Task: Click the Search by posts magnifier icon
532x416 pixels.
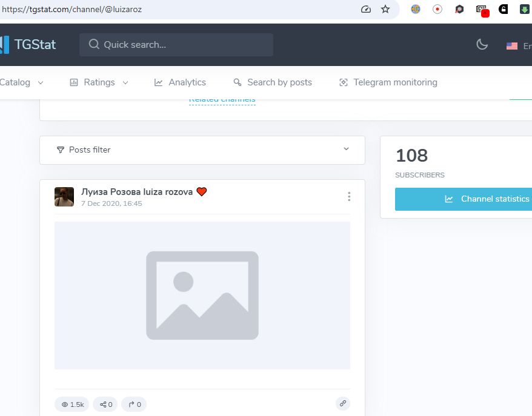Action: coord(238,82)
